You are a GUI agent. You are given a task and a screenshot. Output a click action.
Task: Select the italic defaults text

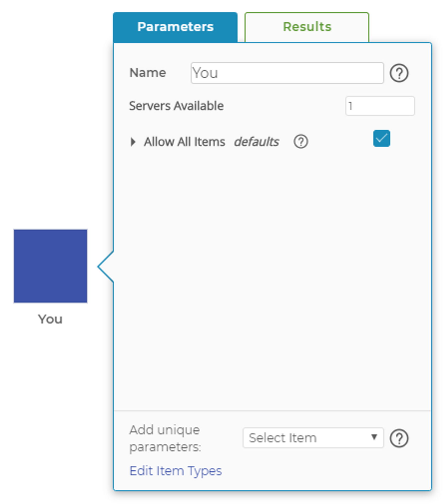(256, 142)
